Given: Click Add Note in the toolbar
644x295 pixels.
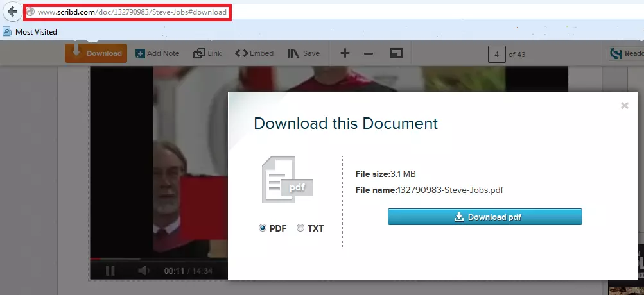Looking at the screenshot, I should 157,53.
